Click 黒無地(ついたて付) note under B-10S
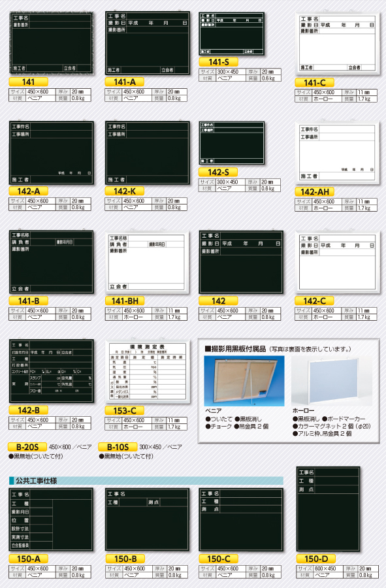The height and width of the screenshot is (588, 386). (x=126, y=457)
